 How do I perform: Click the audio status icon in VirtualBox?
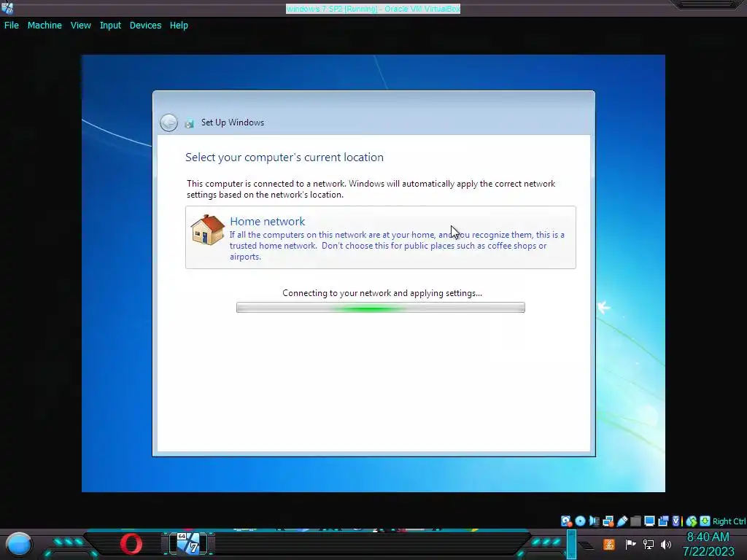coord(594,521)
